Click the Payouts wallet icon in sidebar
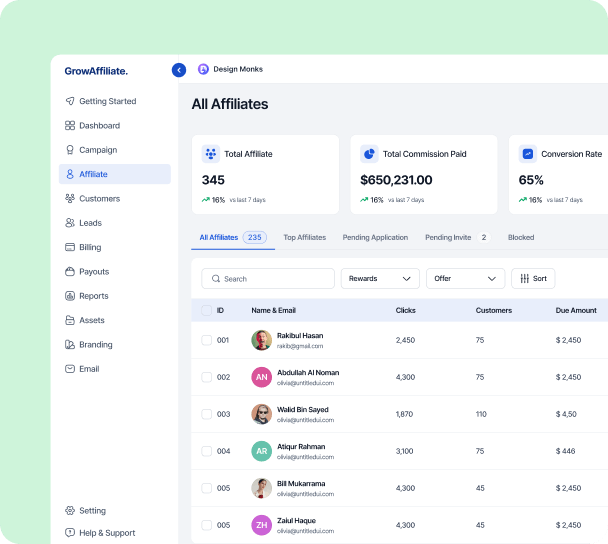The width and height of the screenshot is (608, 544). click(x=70, y=272)
